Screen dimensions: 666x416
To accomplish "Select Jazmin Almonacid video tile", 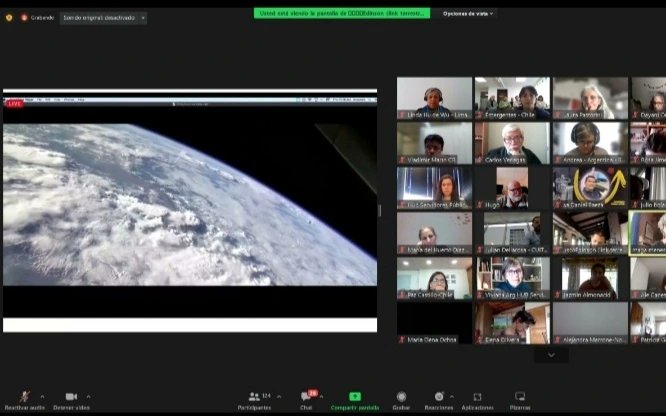I will point(590,278).
